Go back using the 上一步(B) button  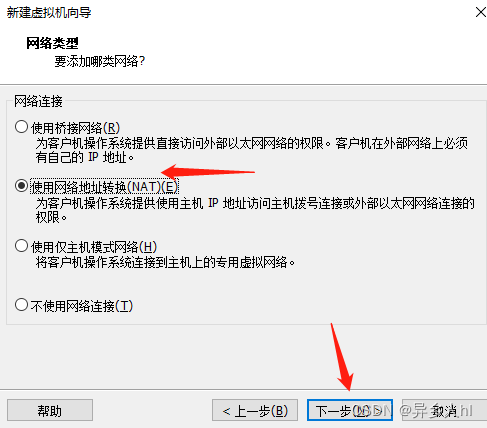(x=255, y=410)
